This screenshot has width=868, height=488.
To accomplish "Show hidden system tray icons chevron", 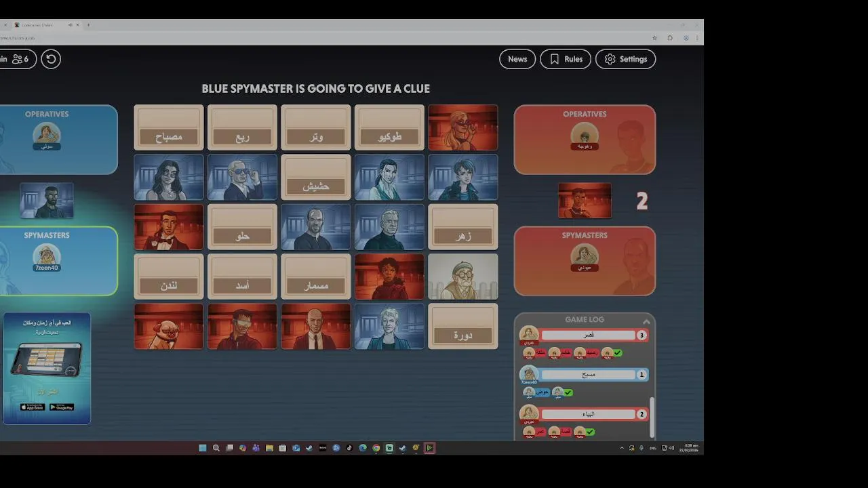I will [622, 448].
